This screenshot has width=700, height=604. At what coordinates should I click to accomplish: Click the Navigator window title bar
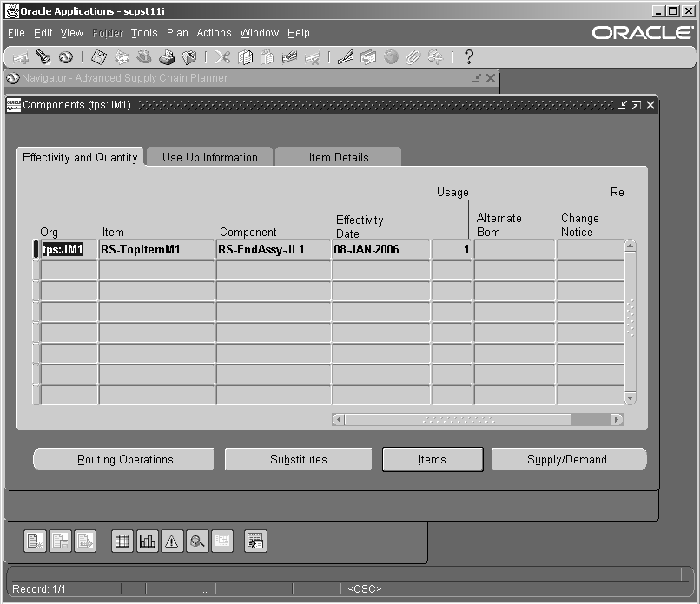tap(252, 78)
